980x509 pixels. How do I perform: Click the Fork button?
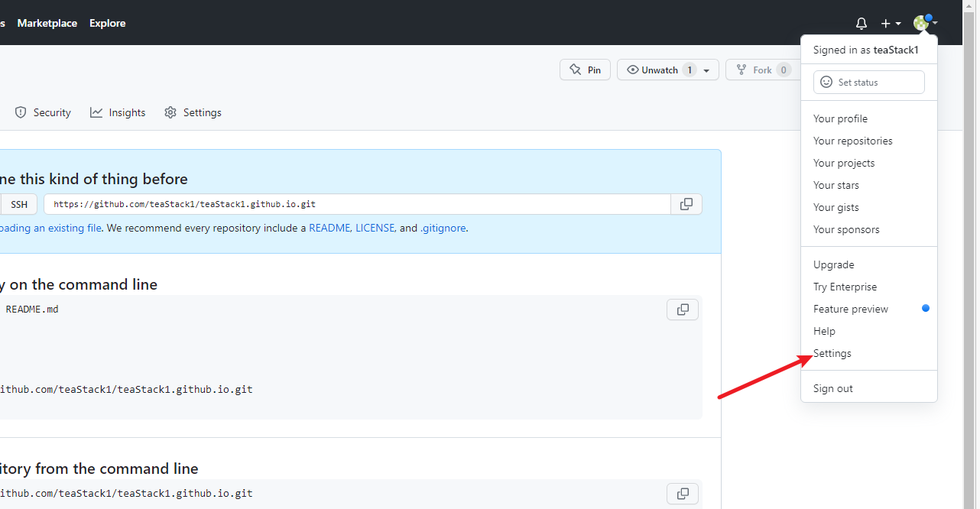tap(762, 70)
